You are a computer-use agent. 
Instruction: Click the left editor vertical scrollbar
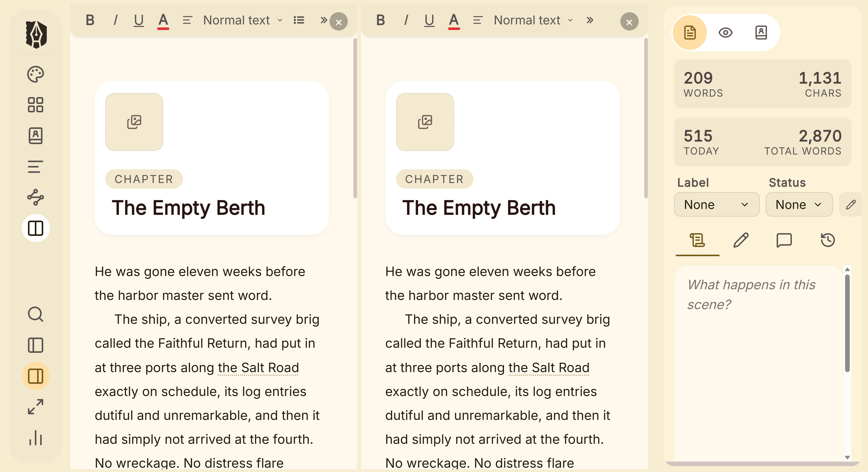tap(355, 118)
